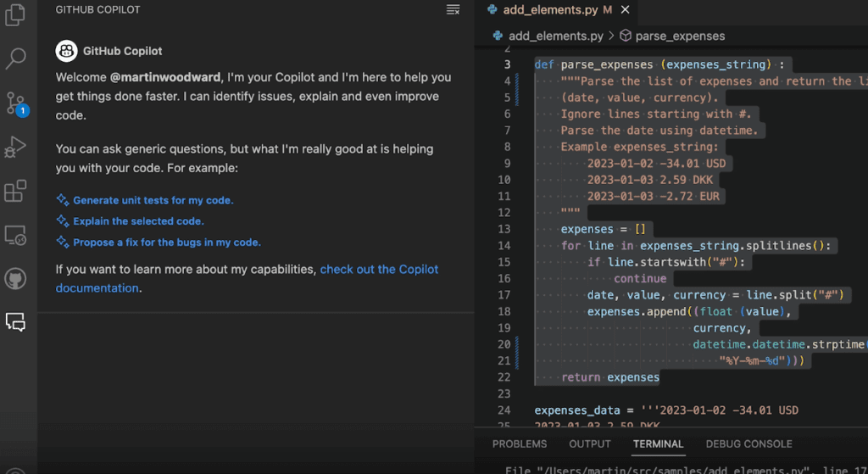Click the @martinwoodward mention
The height and width of the screenshot is (474, 868).
tap(165, 77)
